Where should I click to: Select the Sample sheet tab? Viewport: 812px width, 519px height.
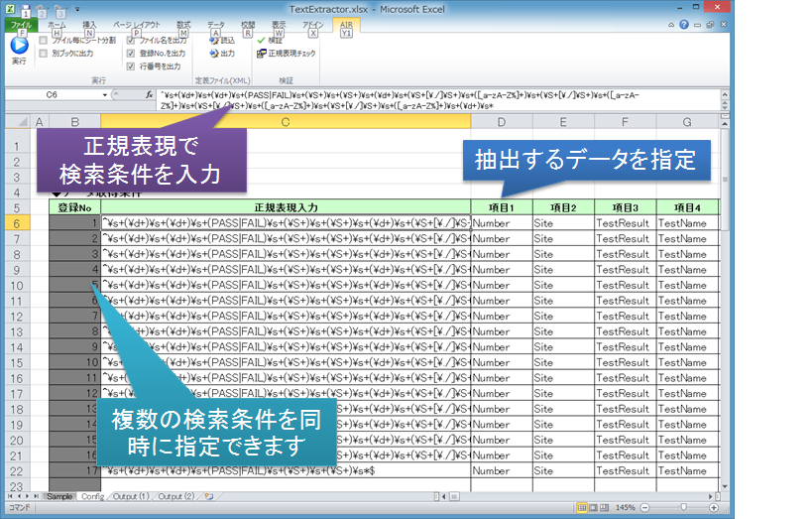tap(59, 496)
